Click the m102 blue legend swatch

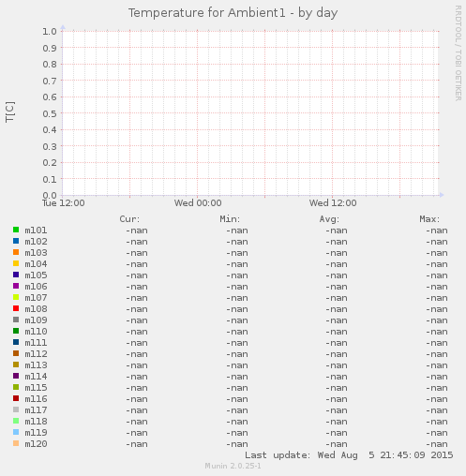[x=16, y=241]
